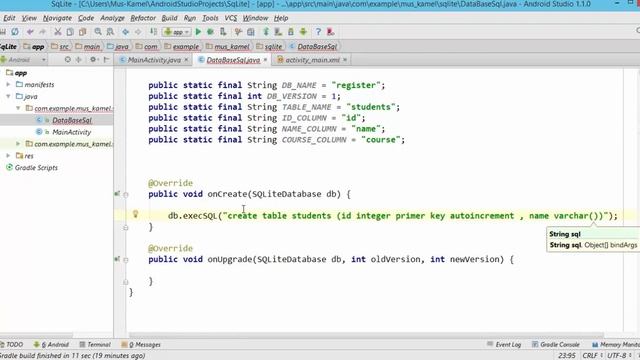Click the Help question mark icon
Screen dimensions: 640x360
click(318, 32)
